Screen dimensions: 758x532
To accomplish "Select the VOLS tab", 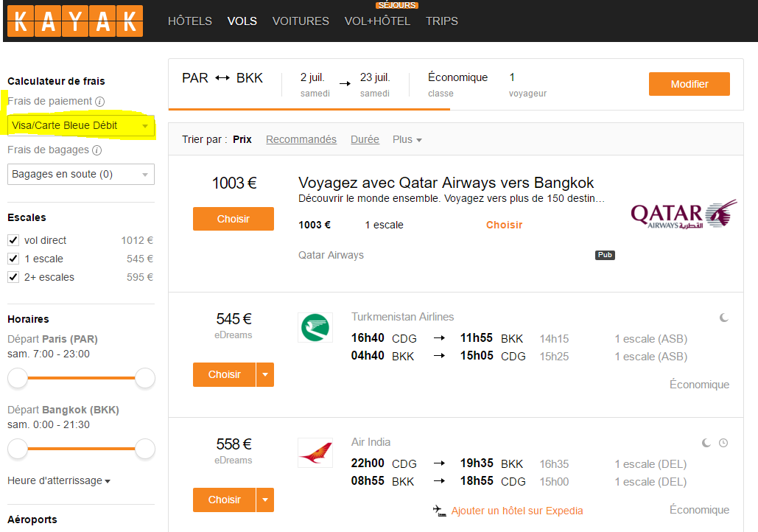I will [242, 21].
